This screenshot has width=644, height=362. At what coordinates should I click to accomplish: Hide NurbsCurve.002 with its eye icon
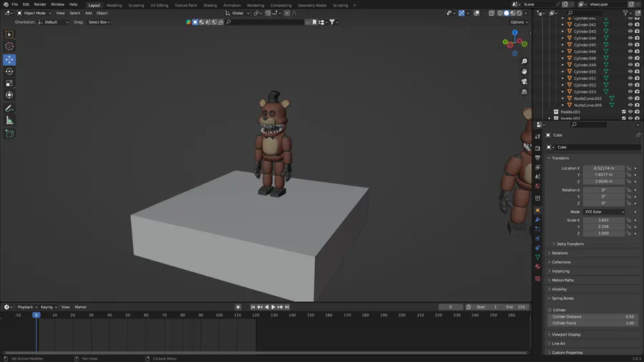(630, 99)
